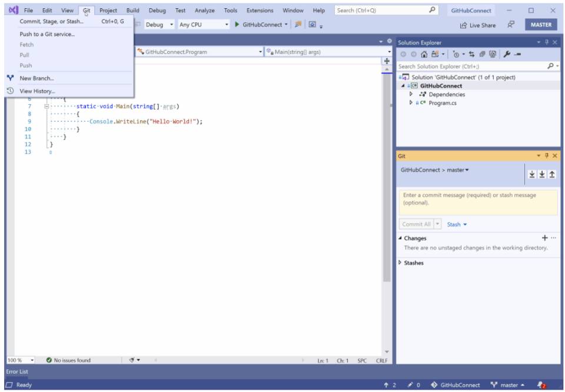The width and height of the screenshot is (565, 392).
Task: Open the master branch dropdown in Git panel
Action: click(x=458, y=170)
